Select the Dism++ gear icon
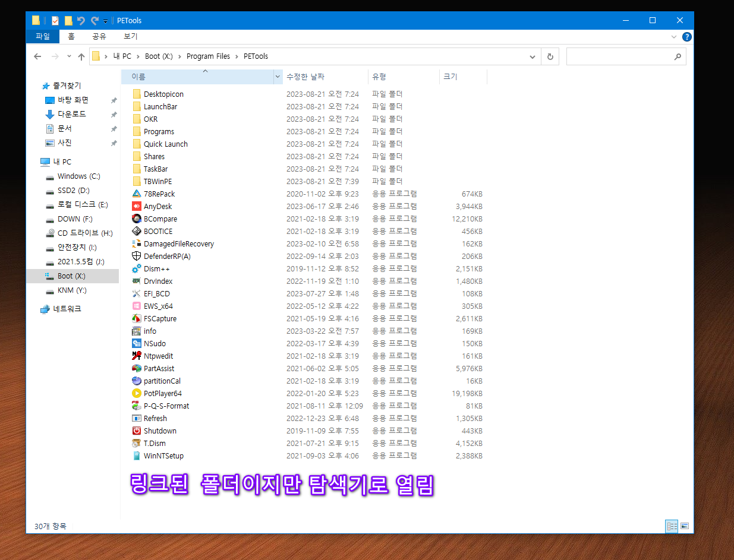 [137, 268]
